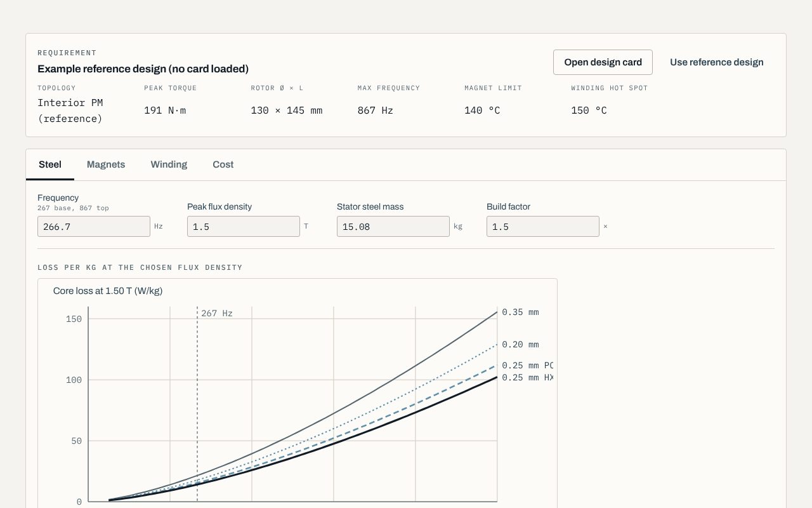Click 'Example reference design (no card loaded)' heading
Viewport: 812px width, 508px height.
pyautogui.click(x=143, y=69)
